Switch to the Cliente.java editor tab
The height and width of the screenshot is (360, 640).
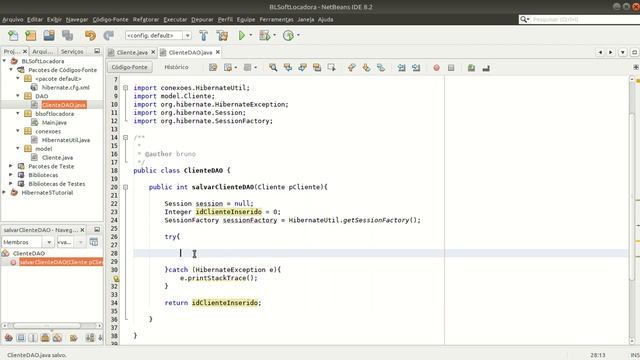click(132, 52)
